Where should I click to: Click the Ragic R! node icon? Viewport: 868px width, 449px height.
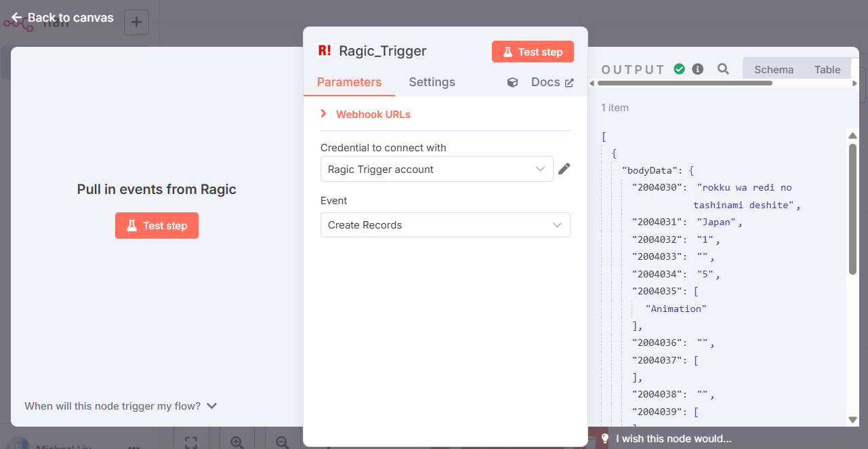325,50
